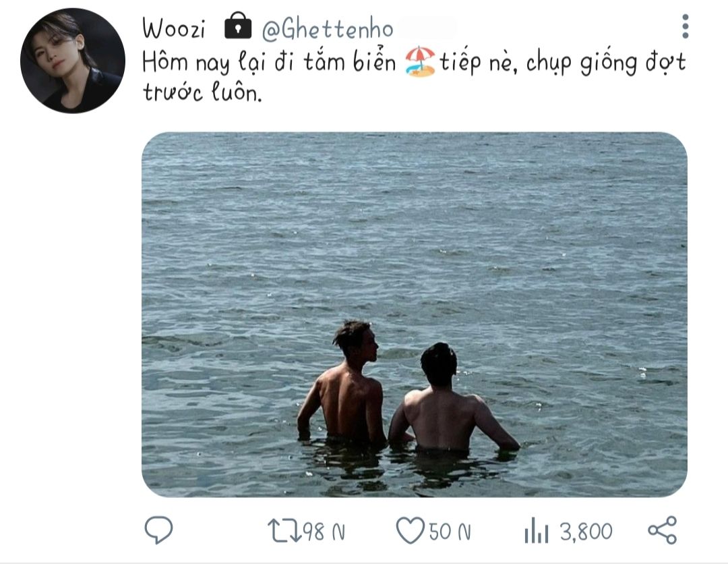This screenshot has height=564, width=728.
Task: Reply using the speech bubble icon
Action: click(159, 530)
